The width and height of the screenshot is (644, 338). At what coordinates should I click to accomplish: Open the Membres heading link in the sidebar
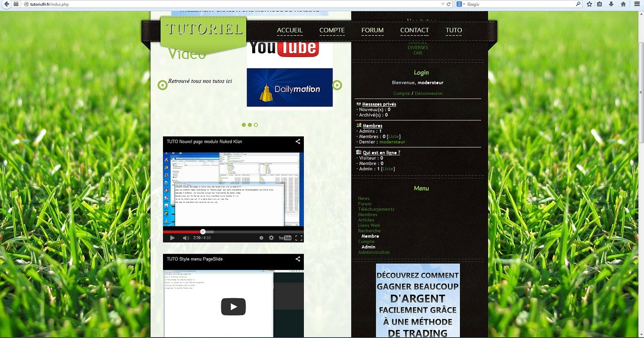(x=372, y=126)
